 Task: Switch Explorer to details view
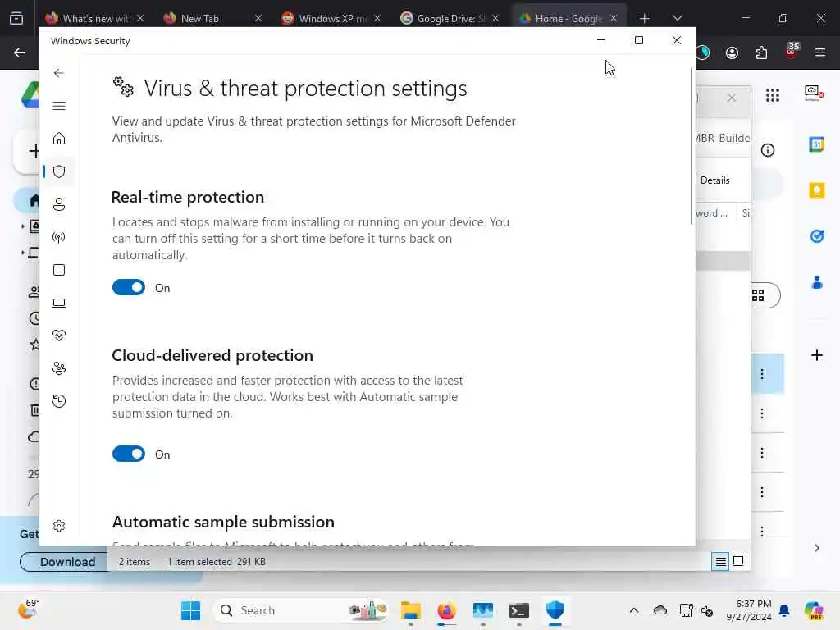point(720,561)
